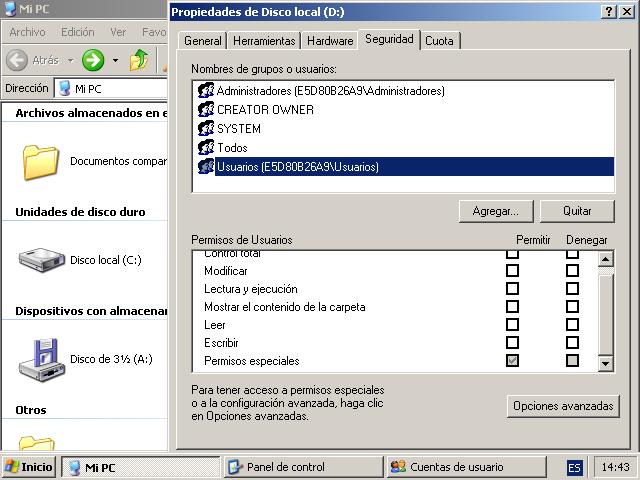Click the Inicio start button
Image resolution: width=640 pixels, height=480 pixels.
[29, 467]
